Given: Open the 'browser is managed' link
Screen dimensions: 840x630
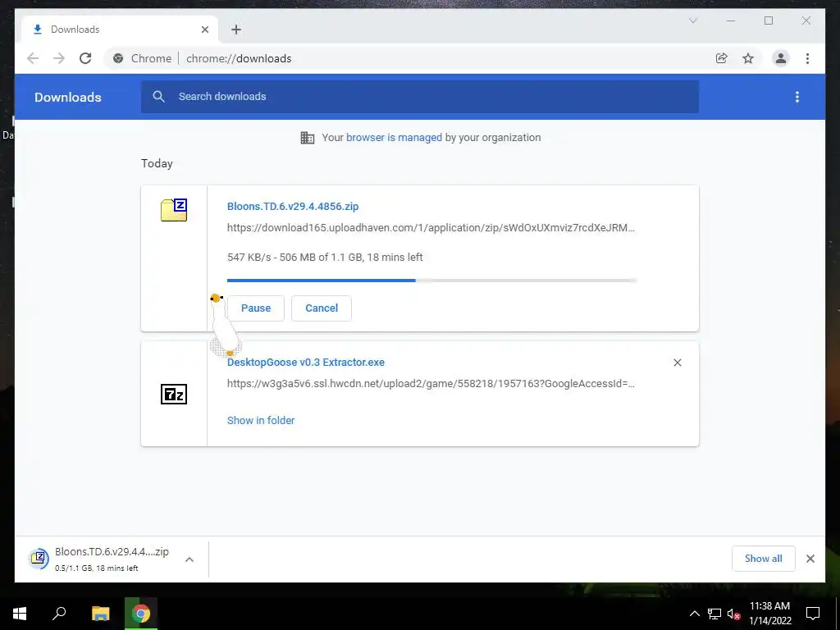Looking at the screenshot, I should click(394, 138).
